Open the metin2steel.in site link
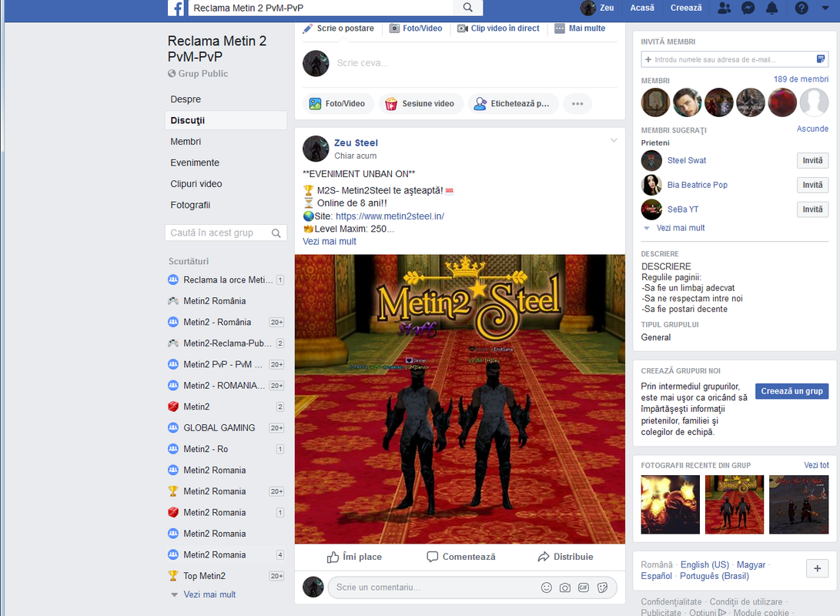840x616 pixels. pyautogui.click(x=390, y=216)
